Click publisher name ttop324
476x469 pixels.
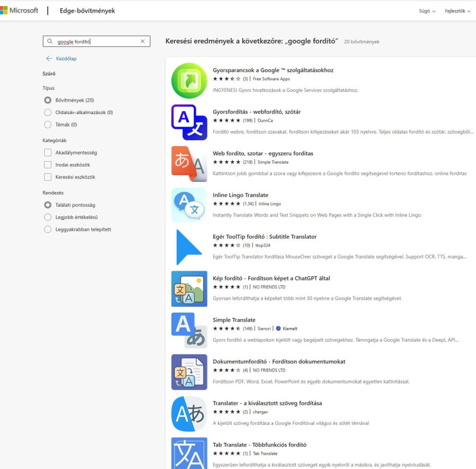point(262,245)
